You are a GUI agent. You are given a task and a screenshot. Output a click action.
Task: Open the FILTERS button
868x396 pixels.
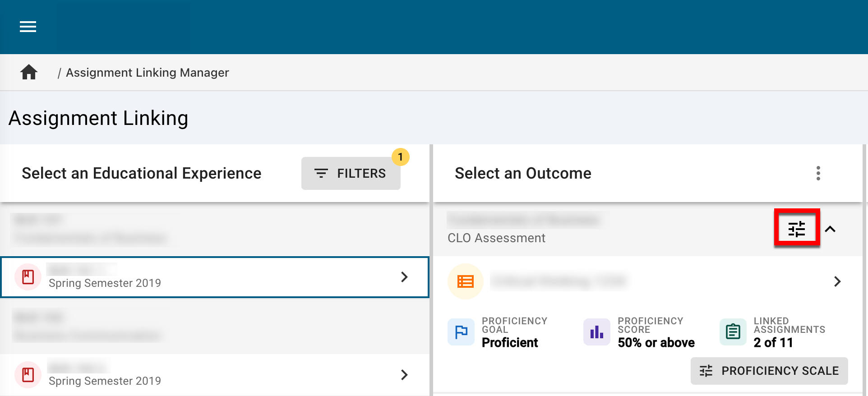point(351,173)
